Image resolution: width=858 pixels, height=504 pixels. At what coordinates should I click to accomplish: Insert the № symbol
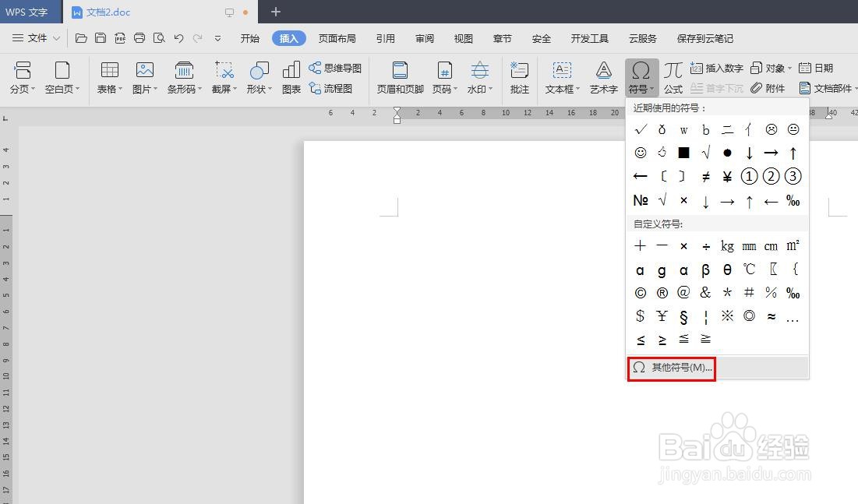pos(641,200)
